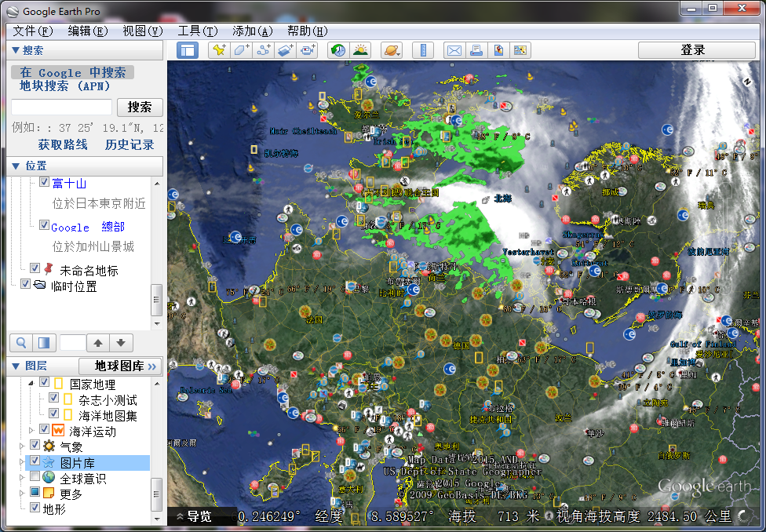This screenshot has width=766, height=532.
Task: Open the 帮助(H) menu
Action: [308, 31]
